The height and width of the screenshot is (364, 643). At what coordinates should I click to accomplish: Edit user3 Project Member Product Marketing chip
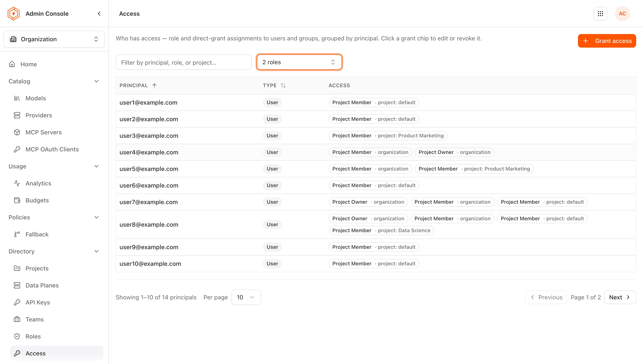click(388, 135)
